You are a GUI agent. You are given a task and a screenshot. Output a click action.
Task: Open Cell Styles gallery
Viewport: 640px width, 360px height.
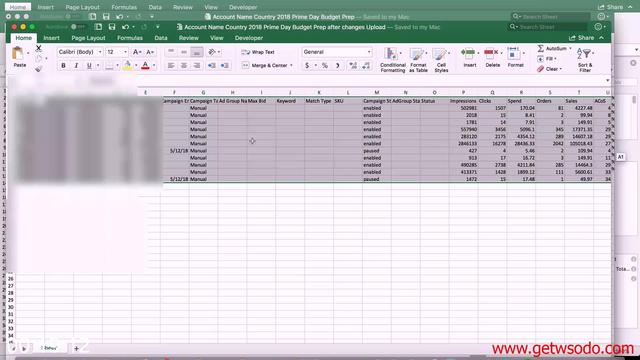click(x=441, y=60)
